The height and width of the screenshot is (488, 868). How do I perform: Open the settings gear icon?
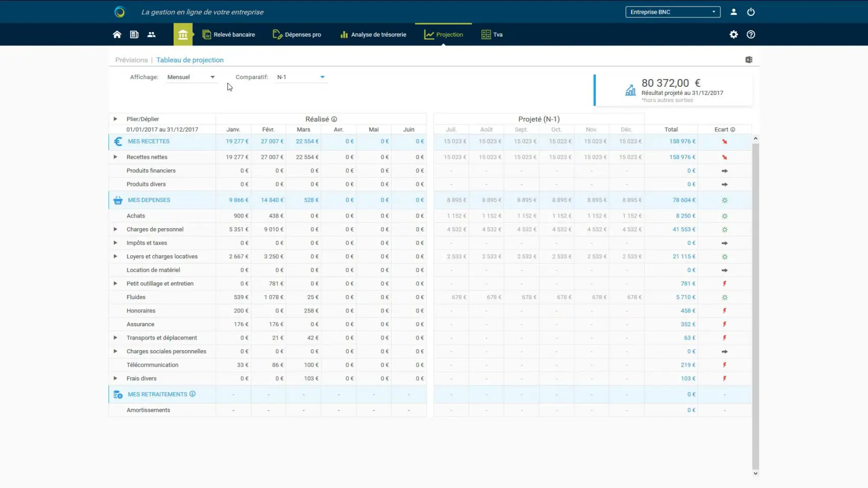coord(734,35)
